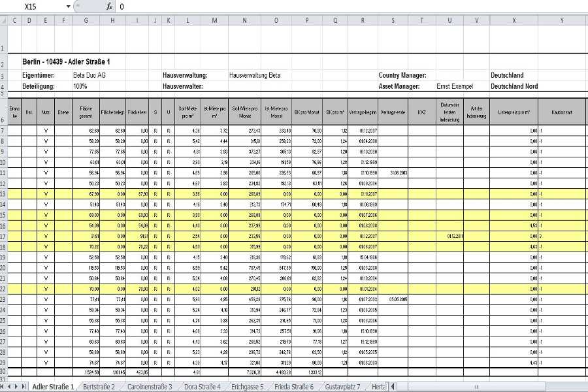Select row 7 header
The image size is (588, 392).
(x=3, y=131)
